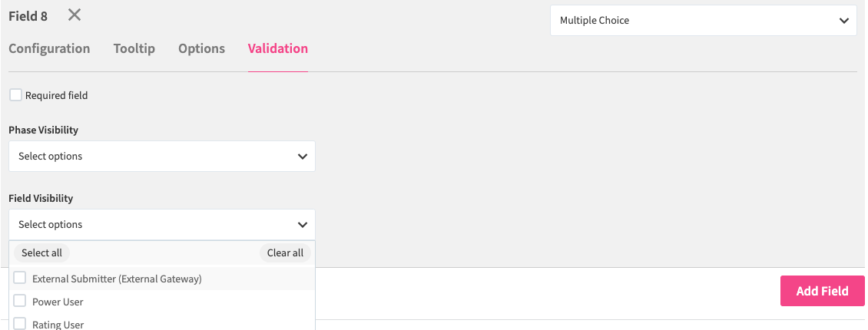Click the Phase Visibility chevron arrow
This screenshot has height=330, width=868.
pos(302,157)
